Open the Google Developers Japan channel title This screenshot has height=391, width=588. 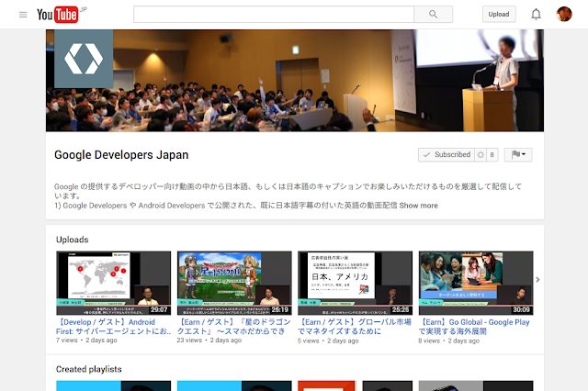121,155
